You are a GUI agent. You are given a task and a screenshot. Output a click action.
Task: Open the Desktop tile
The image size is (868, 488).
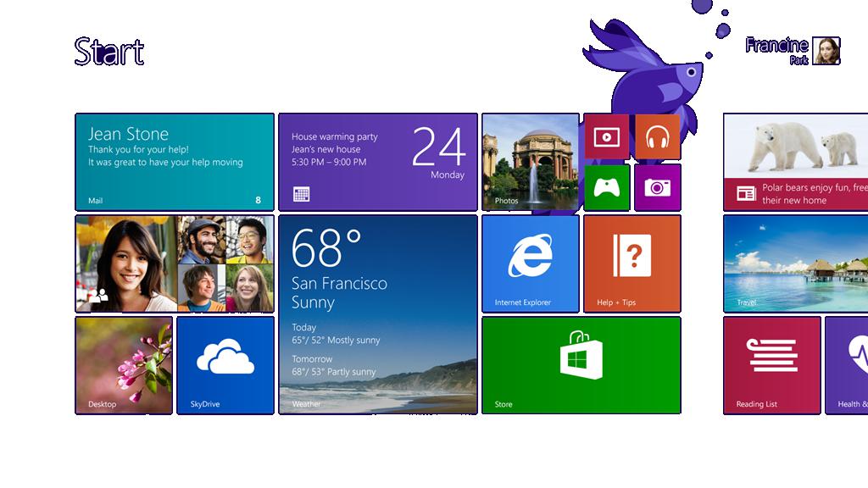coord(124,366)
